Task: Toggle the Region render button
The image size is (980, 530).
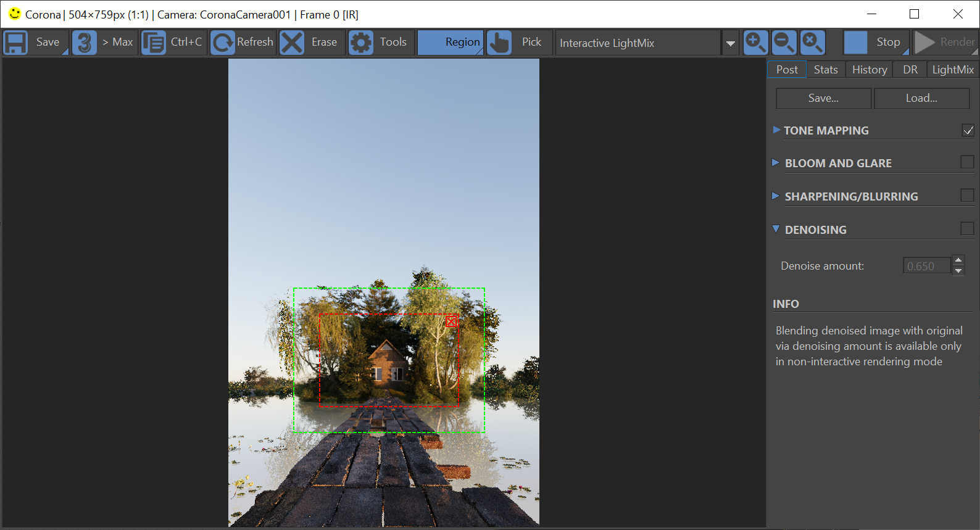Action: (451, 43)
